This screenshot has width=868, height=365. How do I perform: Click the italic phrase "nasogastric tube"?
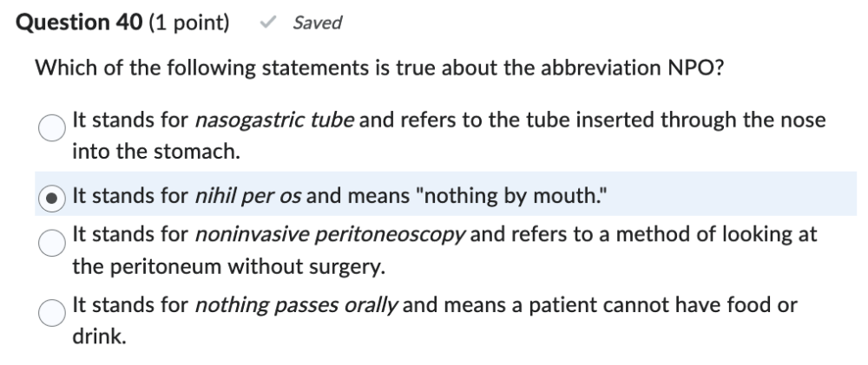pos(274,120)
